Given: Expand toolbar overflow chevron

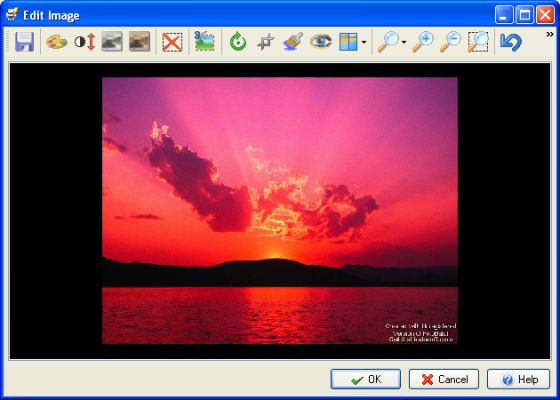Looking at the screenshot, I should pos(550,34).
